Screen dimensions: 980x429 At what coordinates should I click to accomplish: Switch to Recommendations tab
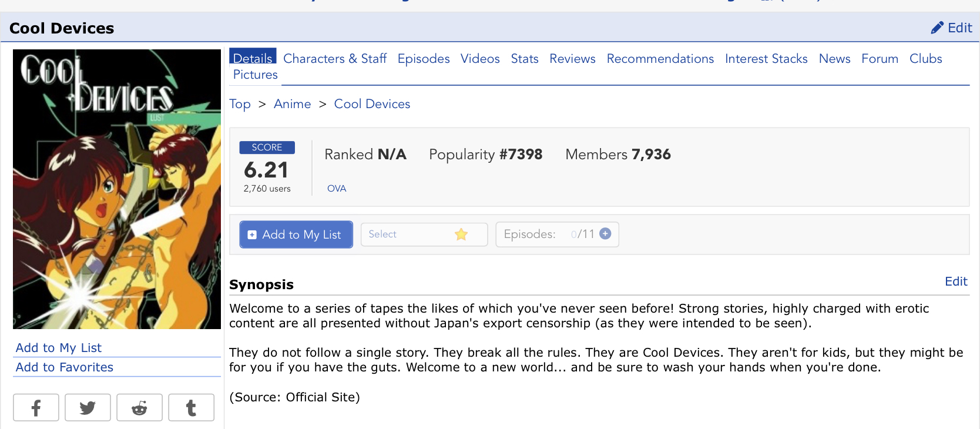tap(660, 58)
